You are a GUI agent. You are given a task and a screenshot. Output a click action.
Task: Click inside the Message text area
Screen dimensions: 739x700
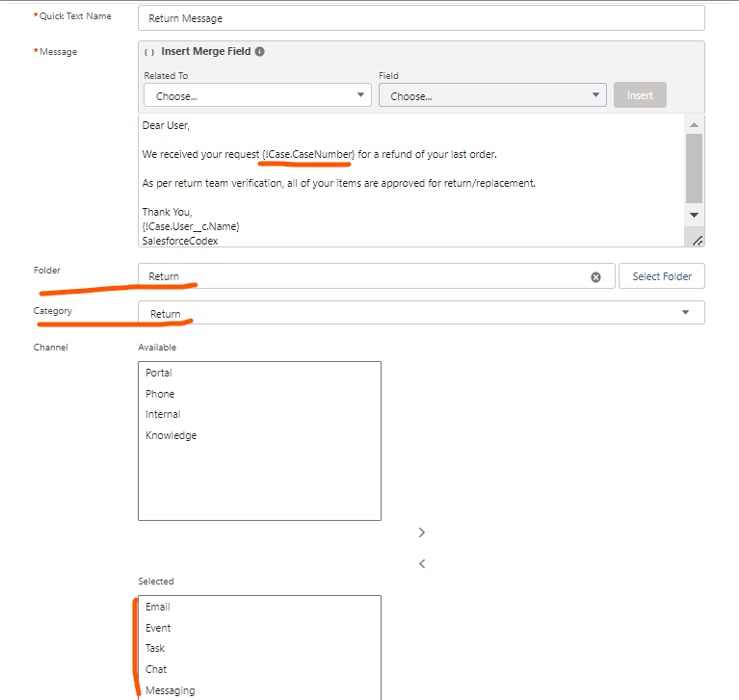pos(411,180)
